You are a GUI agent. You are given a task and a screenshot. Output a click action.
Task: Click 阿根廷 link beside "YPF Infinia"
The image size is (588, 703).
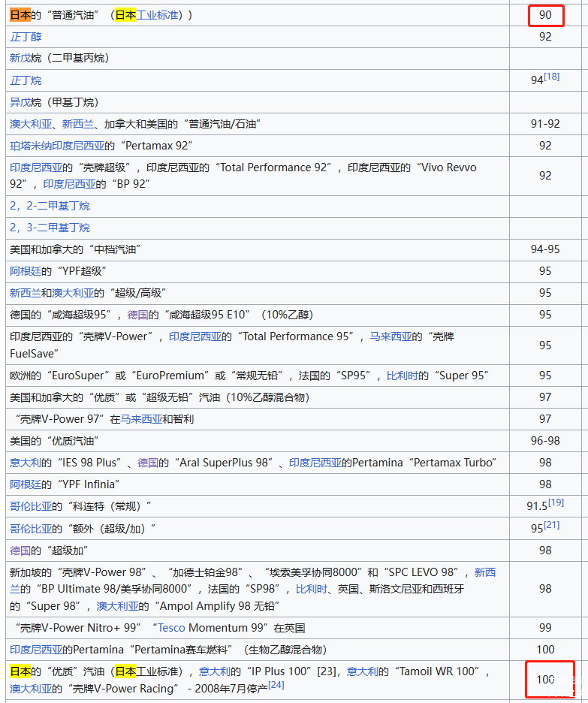[x=26, y=484]
